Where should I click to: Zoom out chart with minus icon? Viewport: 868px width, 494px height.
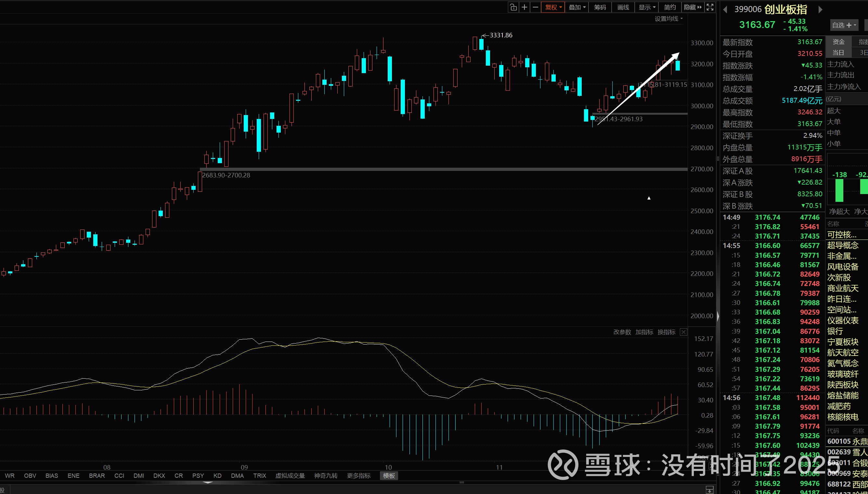point(536,7)
